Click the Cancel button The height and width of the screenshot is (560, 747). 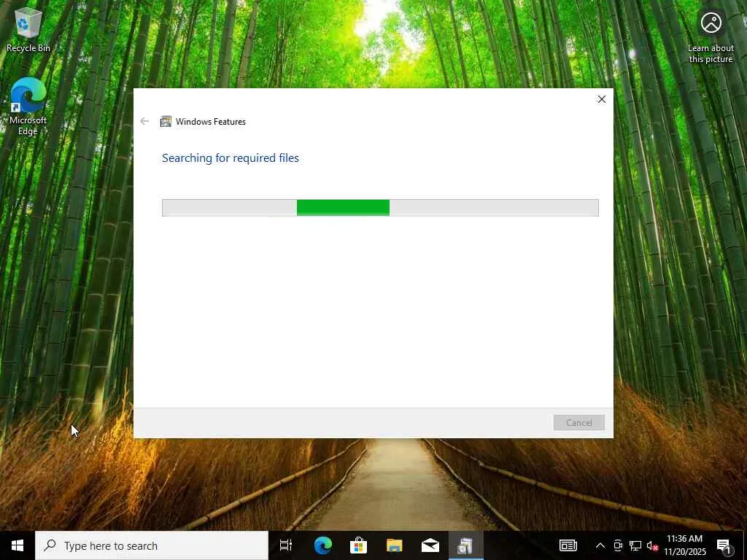coord(578,422)
